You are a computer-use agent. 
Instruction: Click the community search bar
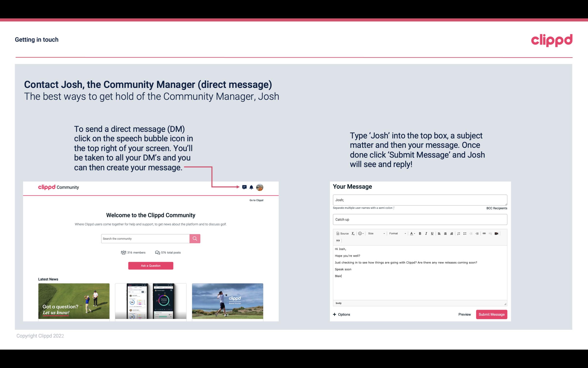tap(145, 238)
